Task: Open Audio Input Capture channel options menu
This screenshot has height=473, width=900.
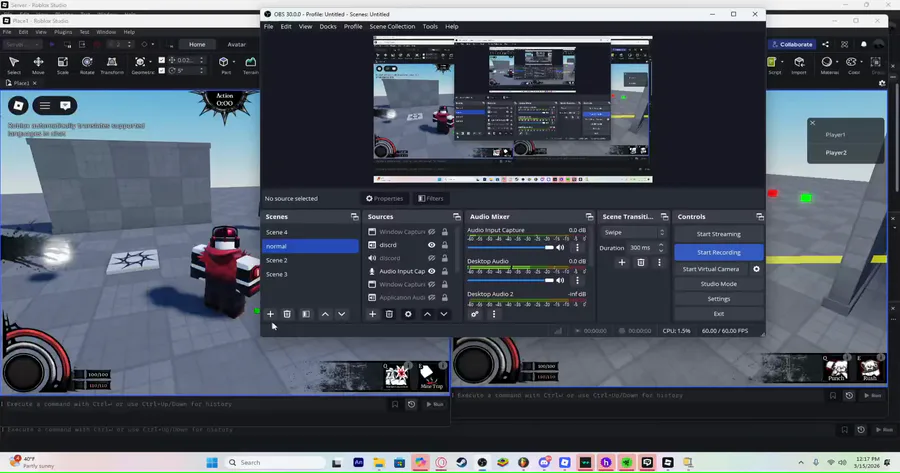Action: (x=577, y=247)
